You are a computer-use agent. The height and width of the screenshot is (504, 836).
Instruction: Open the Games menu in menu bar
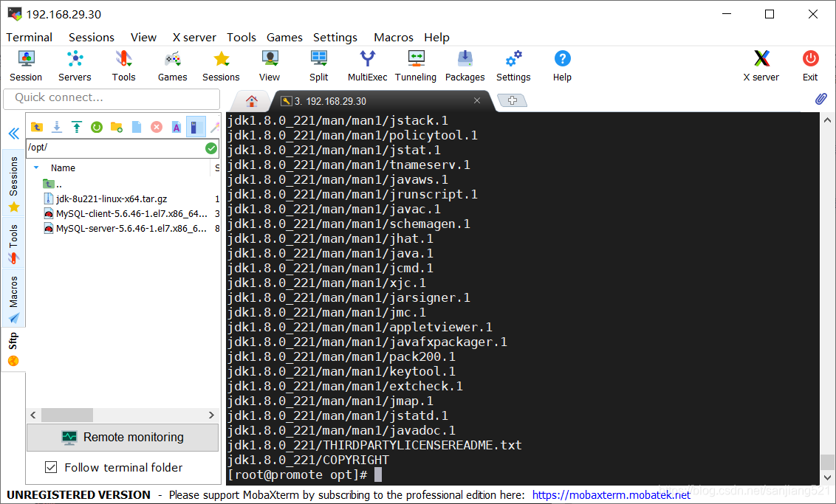284,38
